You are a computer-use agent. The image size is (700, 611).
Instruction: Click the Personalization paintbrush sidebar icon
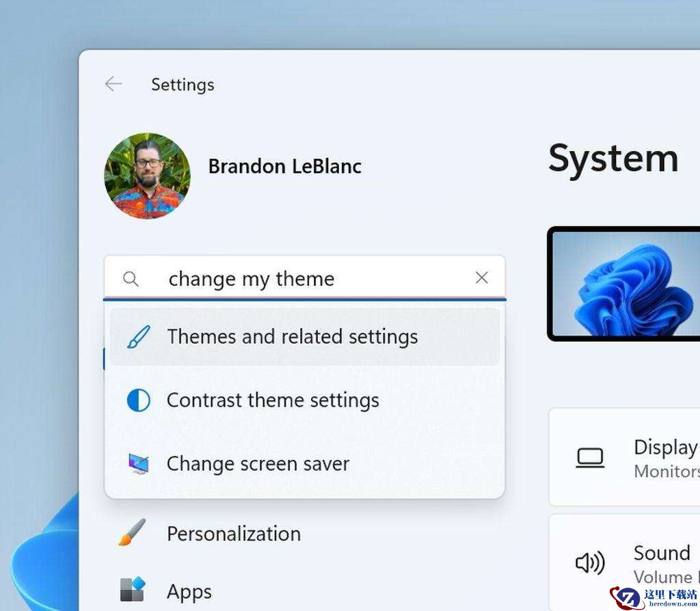pos(132,533)
